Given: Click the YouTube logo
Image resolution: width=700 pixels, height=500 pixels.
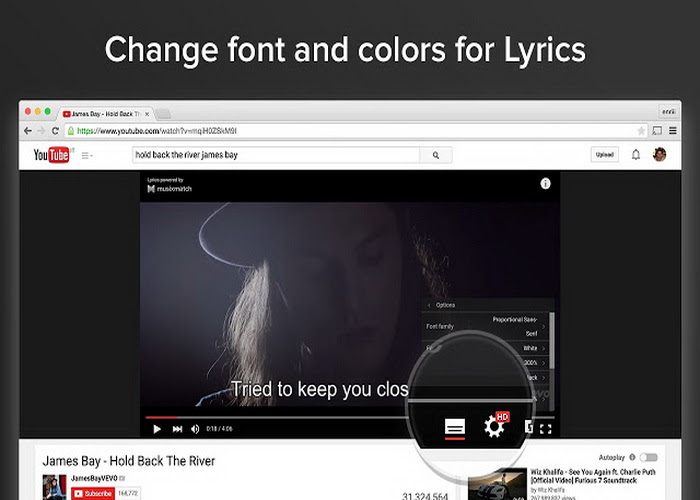Looking at the screenshot, I should [x=52, y=155].
